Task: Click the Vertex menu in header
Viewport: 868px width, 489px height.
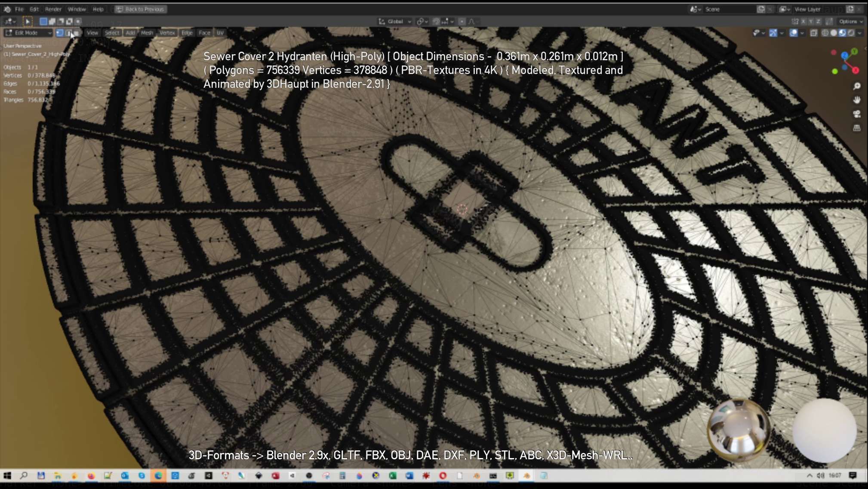Action: [167, 33]
